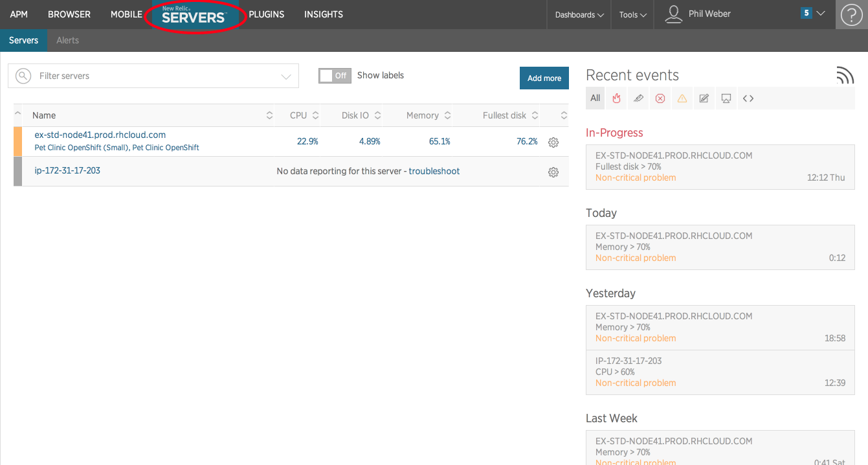Click the 76.2% Fullest disk value

pos(527,141)
